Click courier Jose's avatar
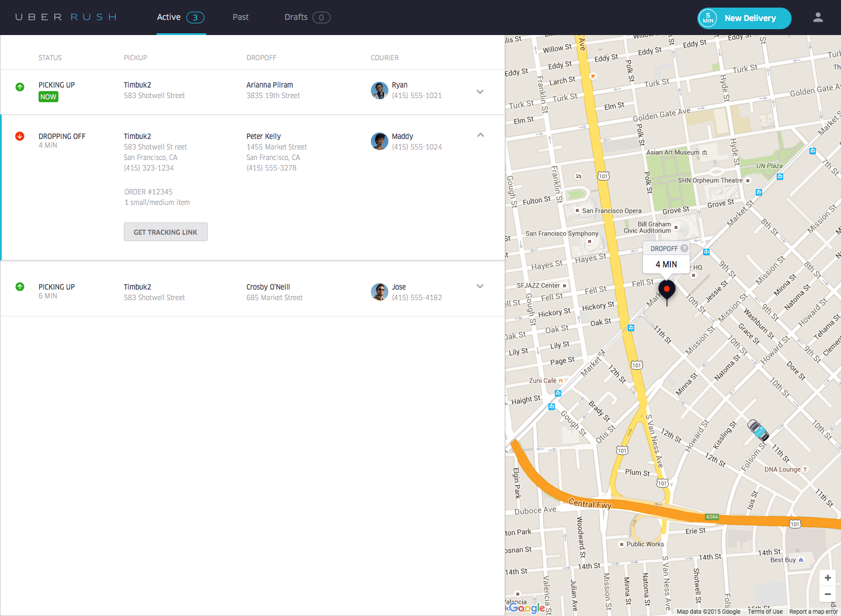The image size is (841, 616). (x=380, y=292)
